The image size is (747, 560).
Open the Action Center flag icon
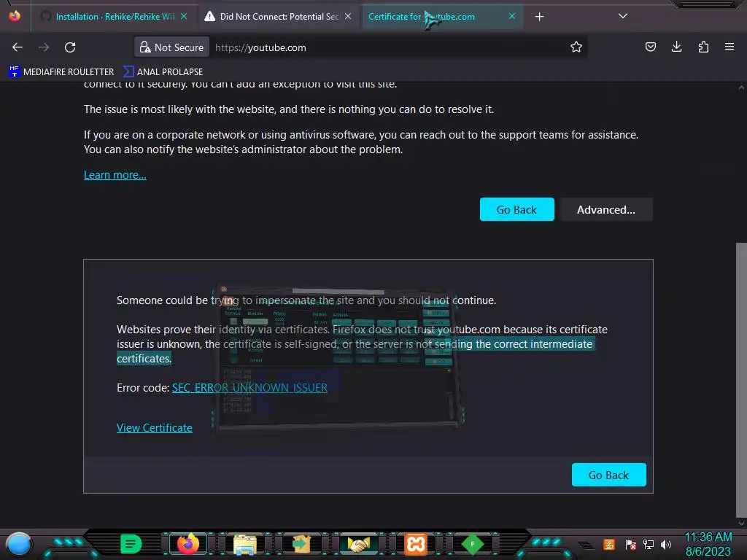coord(631,544)
